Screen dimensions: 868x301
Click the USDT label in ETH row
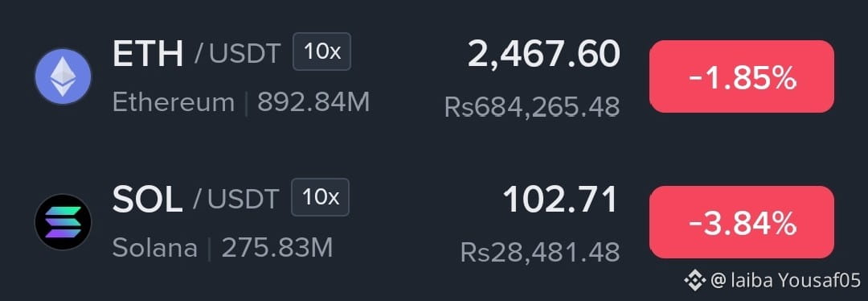point(244,53)
